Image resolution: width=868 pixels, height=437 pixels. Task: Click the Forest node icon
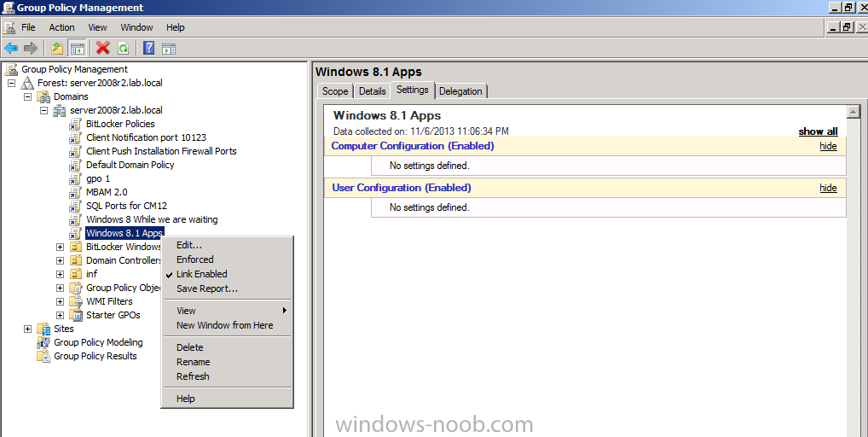coord(27,83)
